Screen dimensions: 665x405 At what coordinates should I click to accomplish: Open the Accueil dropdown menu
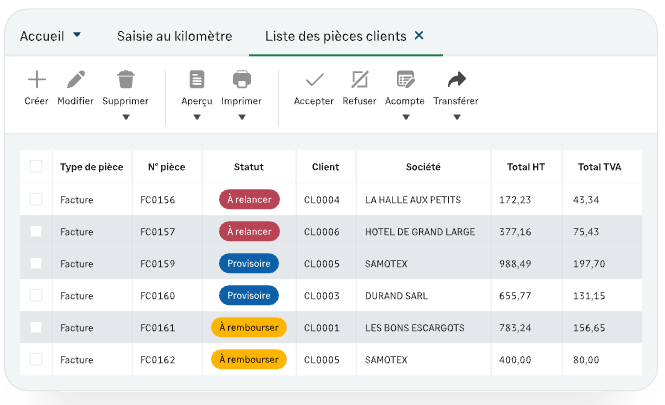coord(77,35)
